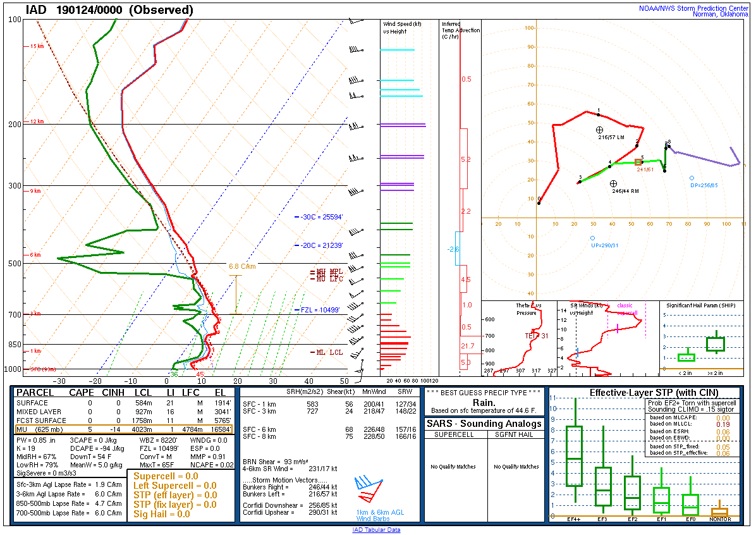Click the Bunkers Right storm motion line
This screenshot has height=535, width=756.
click(290, 487)
